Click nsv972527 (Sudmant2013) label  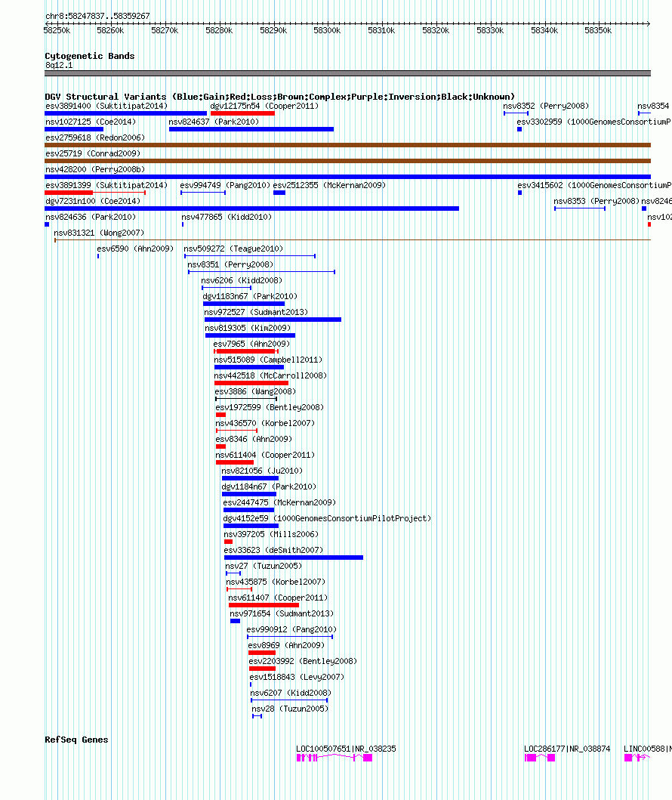256,312
